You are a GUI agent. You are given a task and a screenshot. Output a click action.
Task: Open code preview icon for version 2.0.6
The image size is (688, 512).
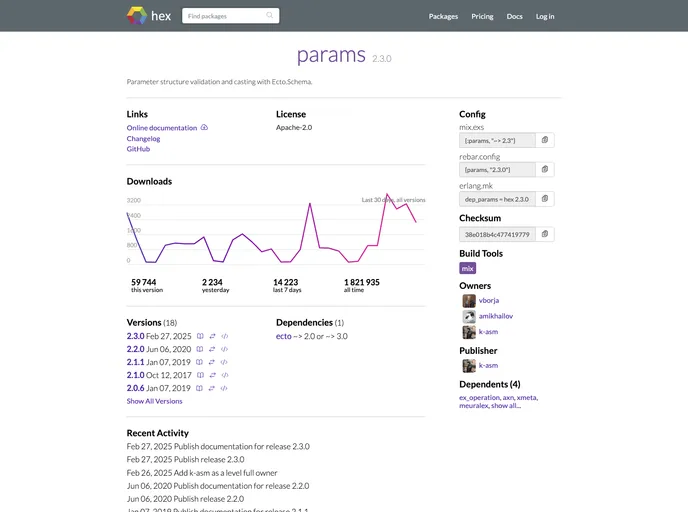[224, 388]
